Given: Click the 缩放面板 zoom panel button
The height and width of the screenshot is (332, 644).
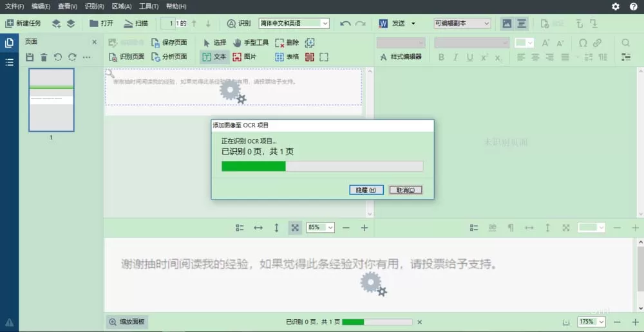Looking at the screenshot, I should click(127, 322).
